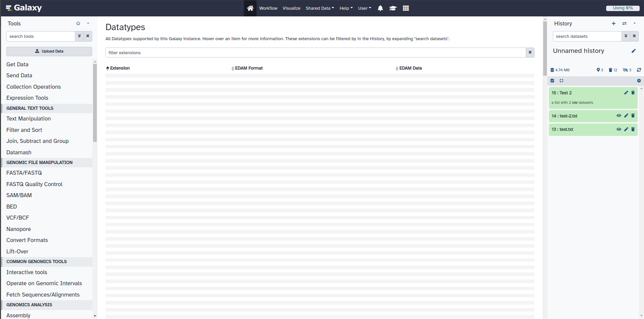Image resolution: width=644 pixels, height=319 pixels.
Task: Delete dataset 13: test.txt
Action: (x=633, y=129)
